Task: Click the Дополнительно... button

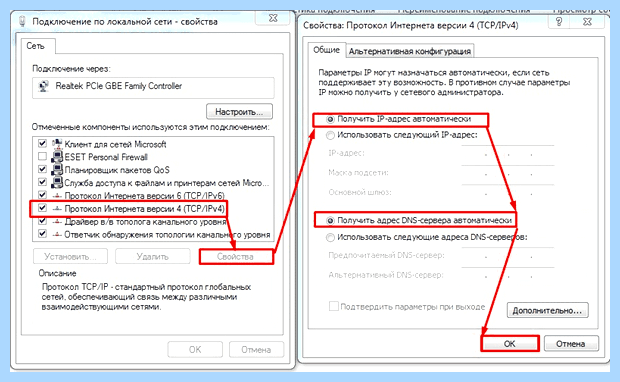Action: coord(548,310)
